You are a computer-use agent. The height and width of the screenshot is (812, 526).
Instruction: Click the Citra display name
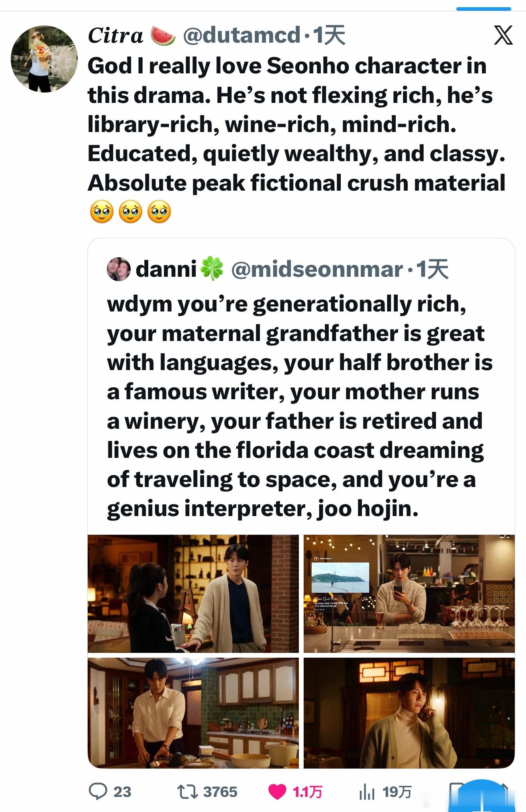click(x=116, y=35)
